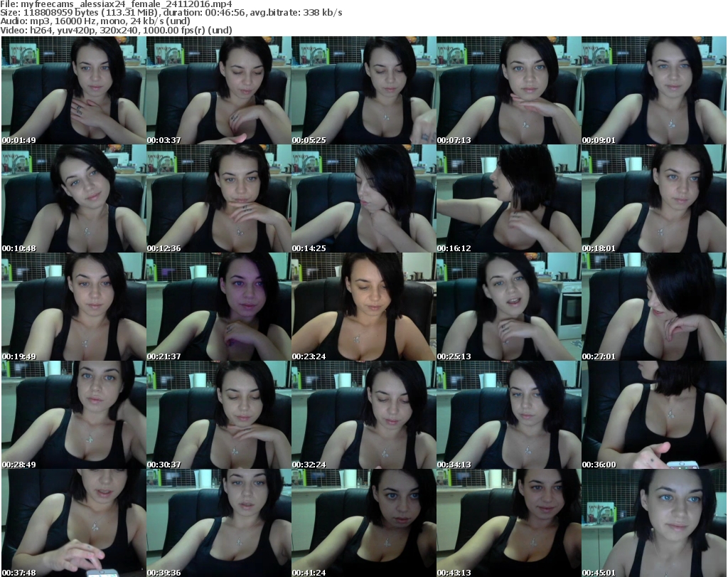Select the thumbnail stamped 00:07:13
This screenshot has height=577, width=728.
[x=509, y=90]
